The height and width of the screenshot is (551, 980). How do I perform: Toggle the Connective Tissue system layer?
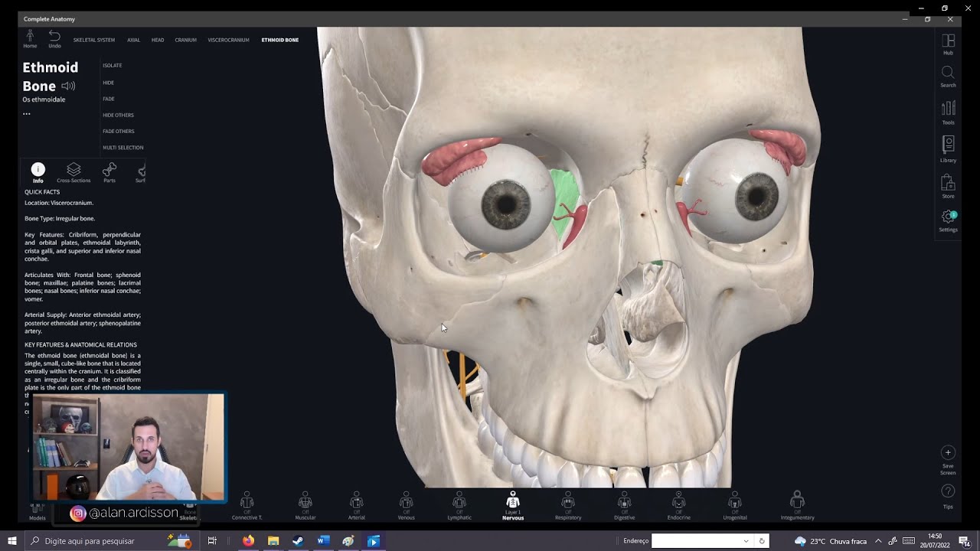(247, 506)
